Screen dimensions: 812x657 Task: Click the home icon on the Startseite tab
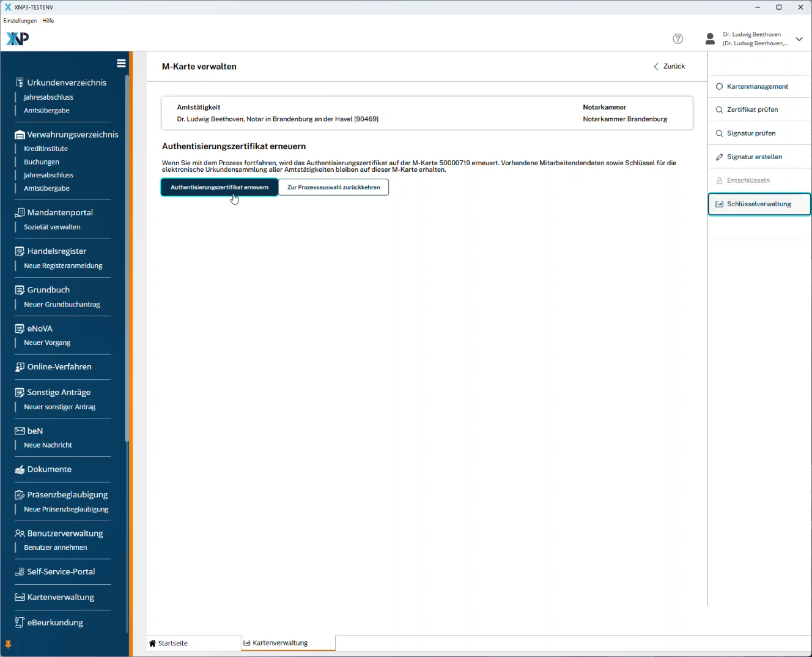[x=153, y=644]
